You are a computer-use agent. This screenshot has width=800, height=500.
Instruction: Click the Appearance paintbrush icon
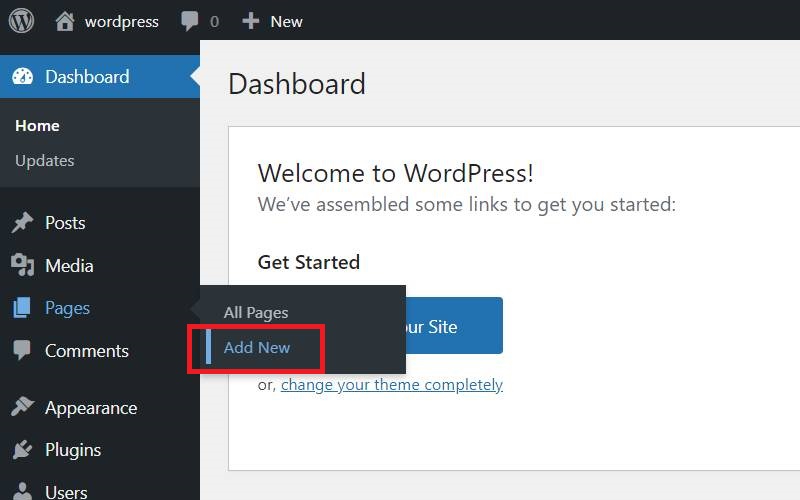click(22, 408)
